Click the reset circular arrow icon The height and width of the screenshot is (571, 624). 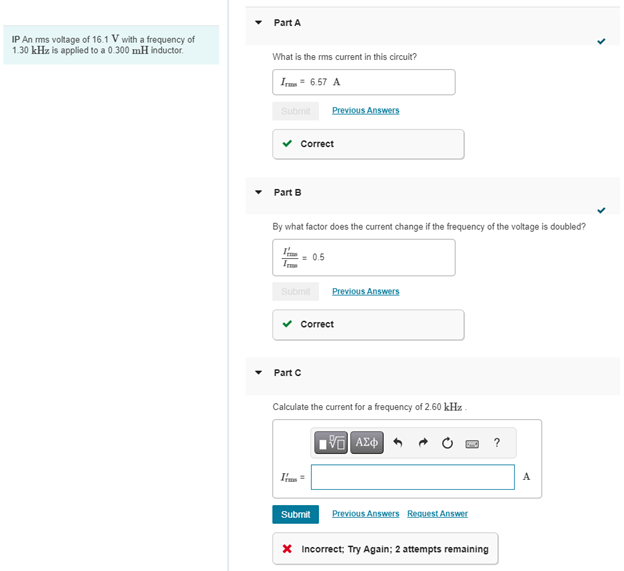coord(447,443)
